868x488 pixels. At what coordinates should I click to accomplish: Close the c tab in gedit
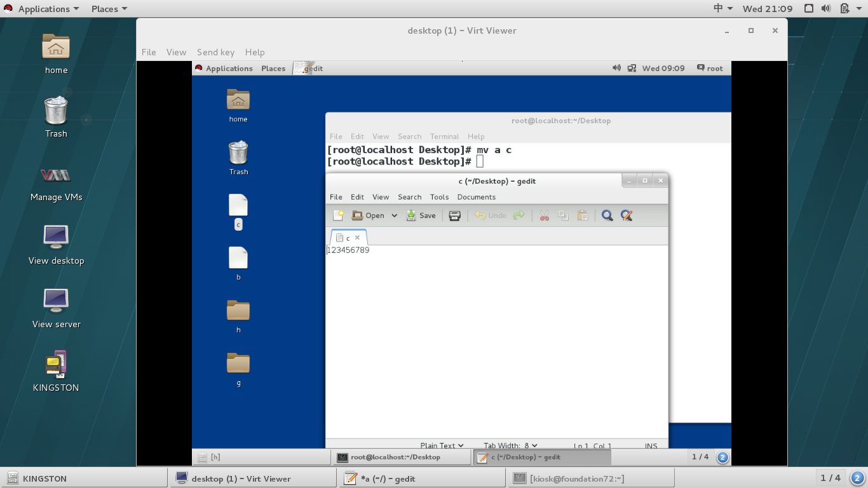point(357,238)
